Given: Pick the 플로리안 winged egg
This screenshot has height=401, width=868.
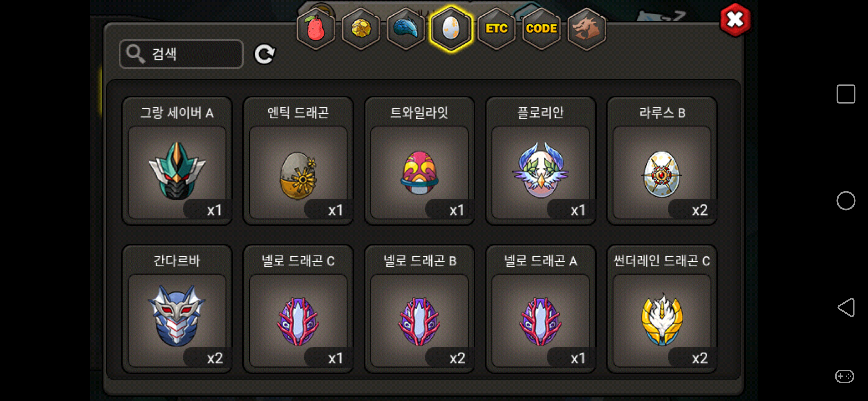Looking at the screenshot, I should (x=541, y=161).
